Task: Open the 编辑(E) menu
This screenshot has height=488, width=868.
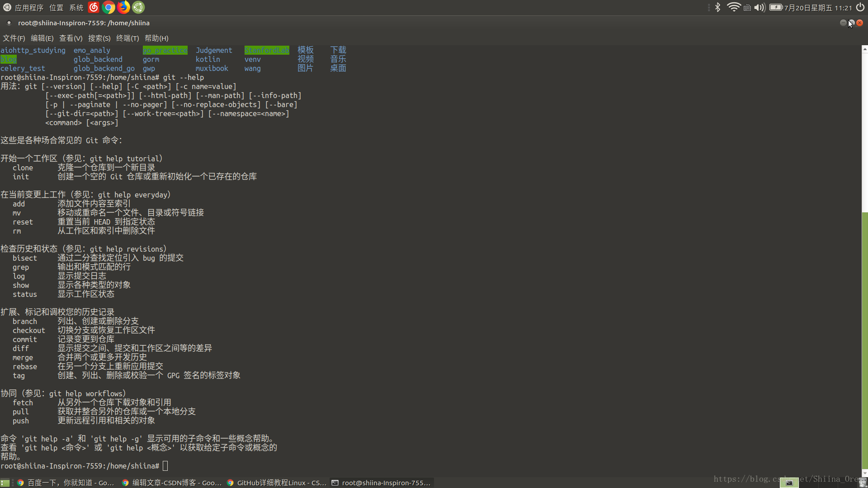Action: point(42,38)
